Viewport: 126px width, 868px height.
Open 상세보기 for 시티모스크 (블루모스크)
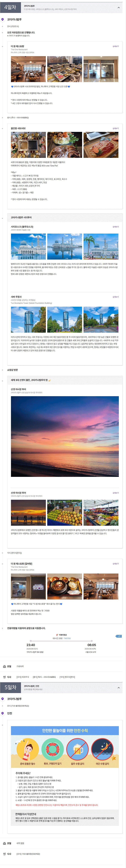(x=116, y=227)
